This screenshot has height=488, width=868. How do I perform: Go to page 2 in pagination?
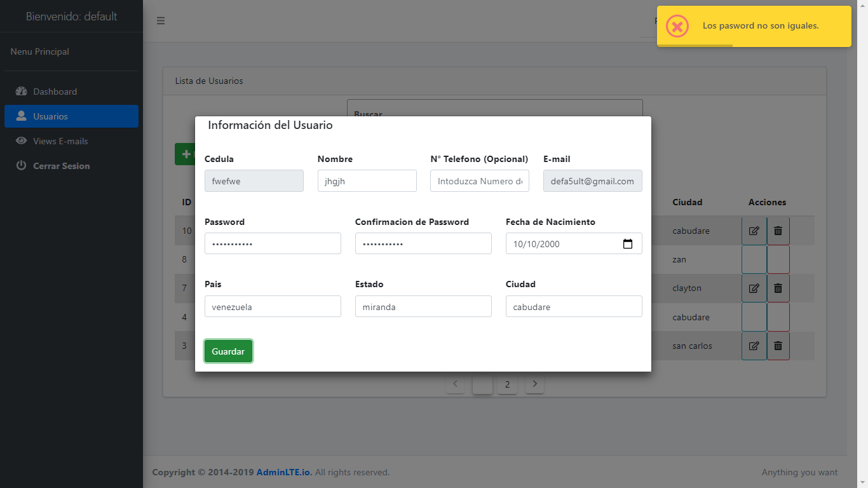507,384
